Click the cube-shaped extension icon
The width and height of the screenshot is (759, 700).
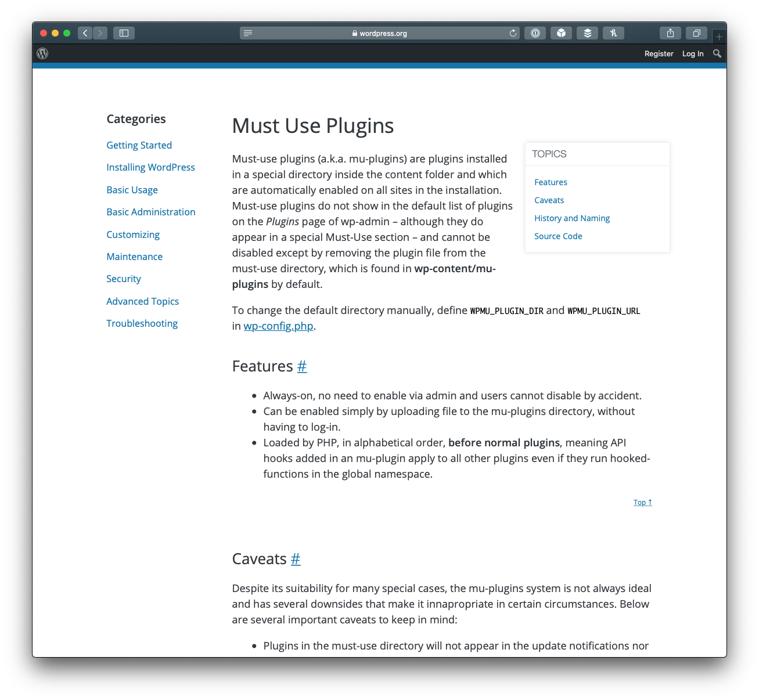(561, 33)
